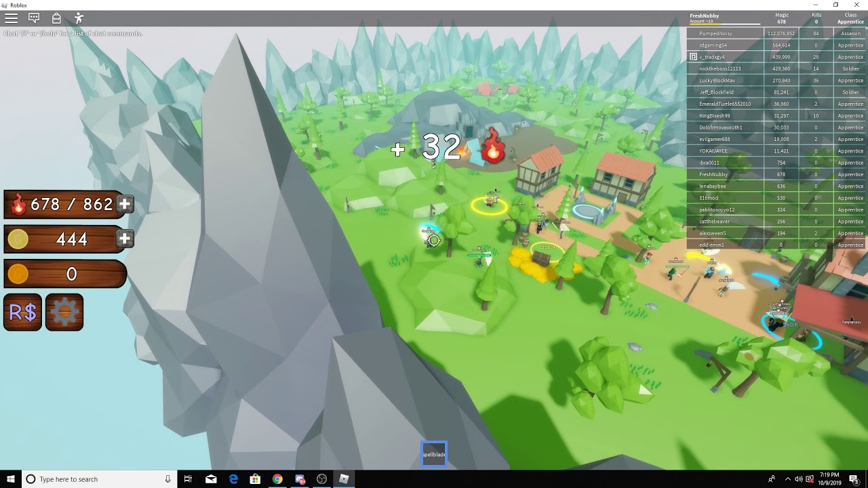Open the People icon in taskbar
The width and height of the screenshot is (868, 488).
pyautogui.click(x=772, y=479)
